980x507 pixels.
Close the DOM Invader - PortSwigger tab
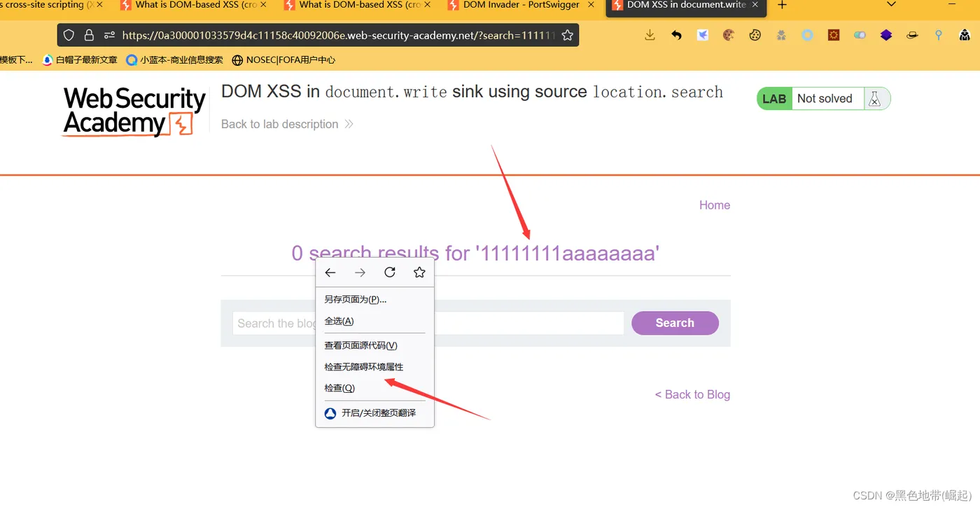pos(592,5)
